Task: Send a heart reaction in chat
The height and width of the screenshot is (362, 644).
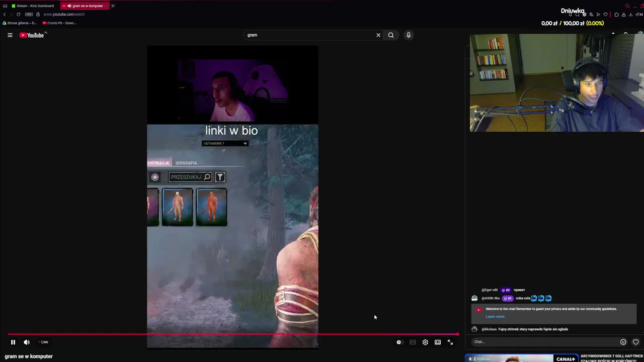Action: click(x=635, y=342)
